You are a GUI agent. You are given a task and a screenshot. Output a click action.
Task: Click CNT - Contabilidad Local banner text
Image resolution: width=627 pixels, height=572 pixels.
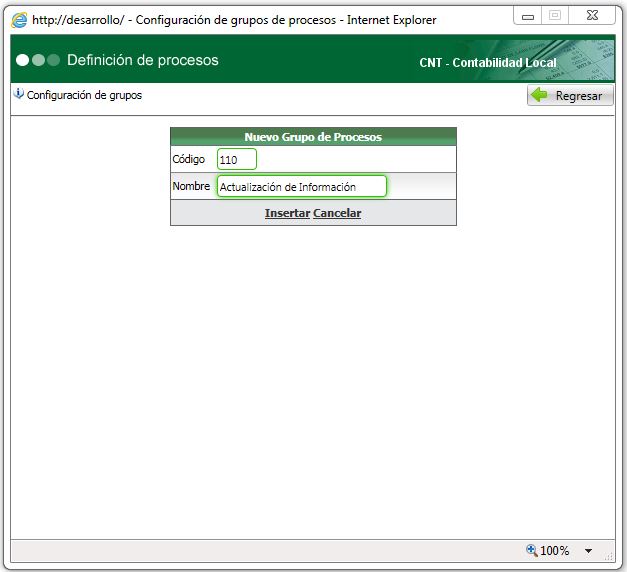tap(488, 63)
